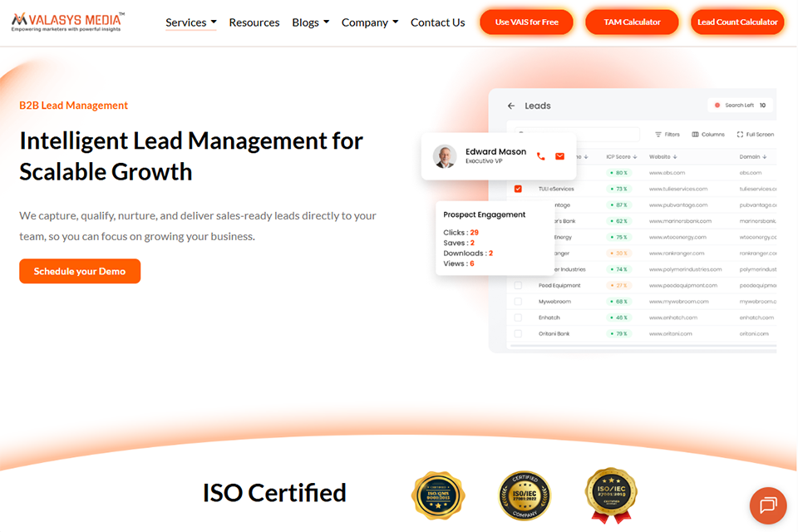Viewport: 798px width, 532px height.
Task: Open the live chat bubble icon
Action: [768, 505]
